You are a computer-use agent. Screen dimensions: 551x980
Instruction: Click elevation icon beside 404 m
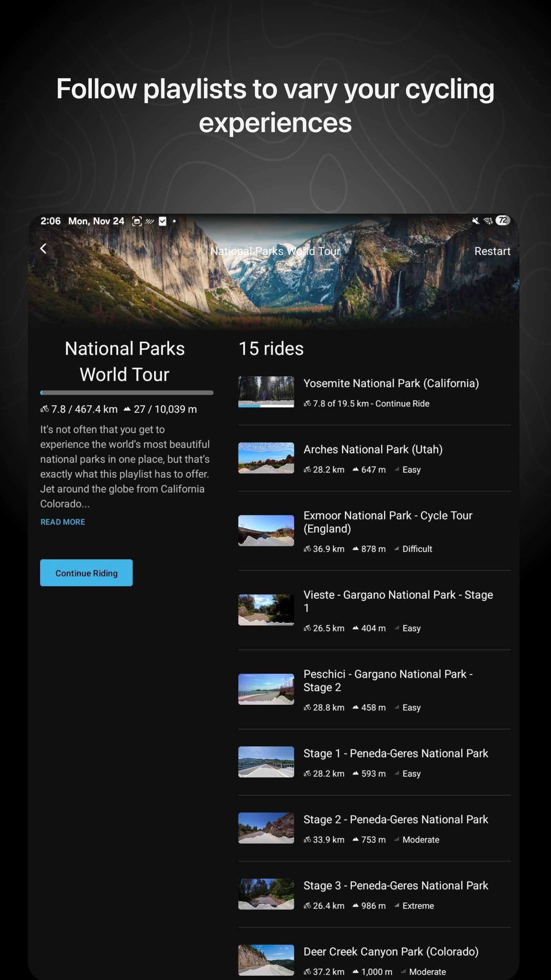coord(356,628)
